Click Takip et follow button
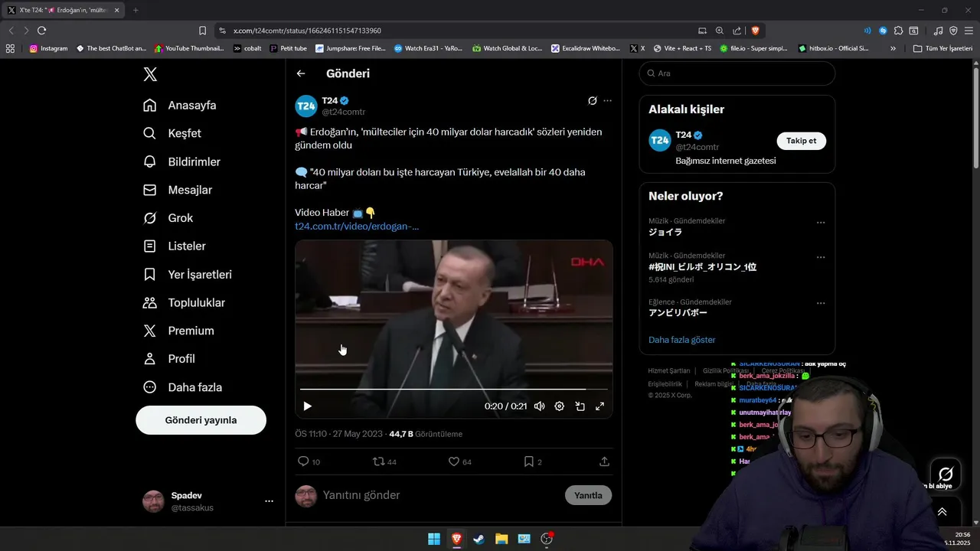This screenshot has height=551, width=980. [801, 141]
